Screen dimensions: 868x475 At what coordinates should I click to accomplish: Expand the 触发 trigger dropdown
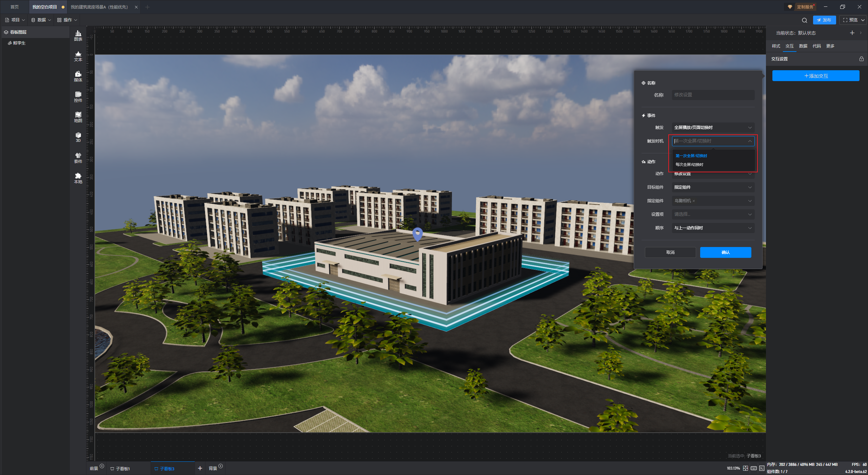[713, 128]
